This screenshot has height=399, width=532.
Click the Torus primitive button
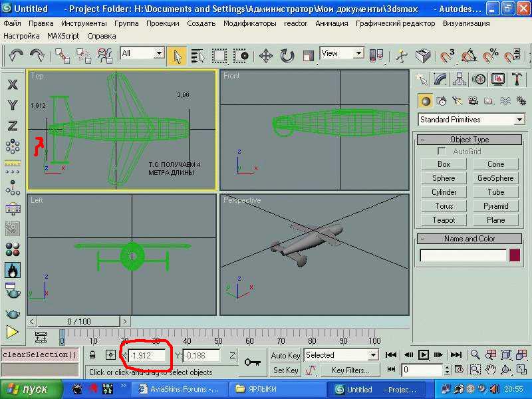pos(444,206)
